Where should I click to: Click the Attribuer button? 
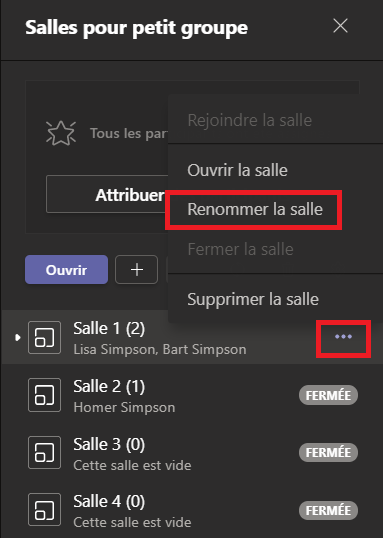coord(107,195)
